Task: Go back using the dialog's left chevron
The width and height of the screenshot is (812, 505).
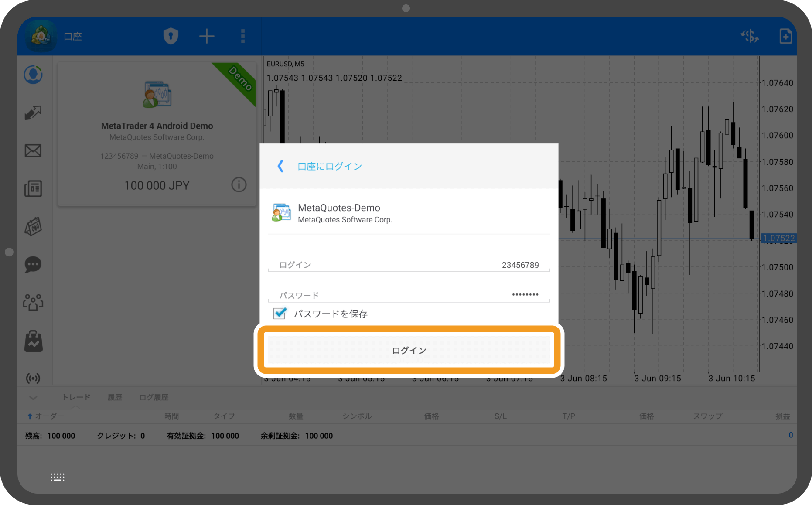Action: click(x=280, y=166)
